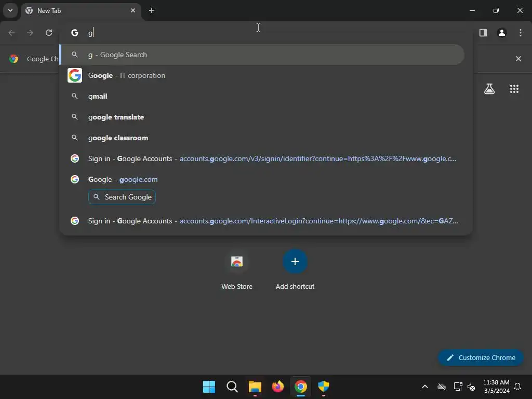This screenshot has height=399, width=532.
Task: Click the Google G icon in address bar
Action: pos(75,33)
